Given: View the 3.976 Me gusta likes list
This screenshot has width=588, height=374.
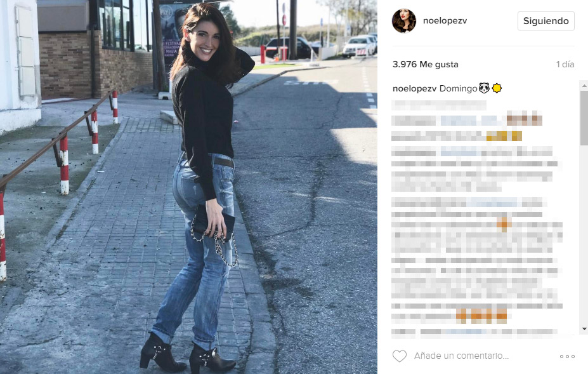Looking at the screenshot, I should click(425, 64).
